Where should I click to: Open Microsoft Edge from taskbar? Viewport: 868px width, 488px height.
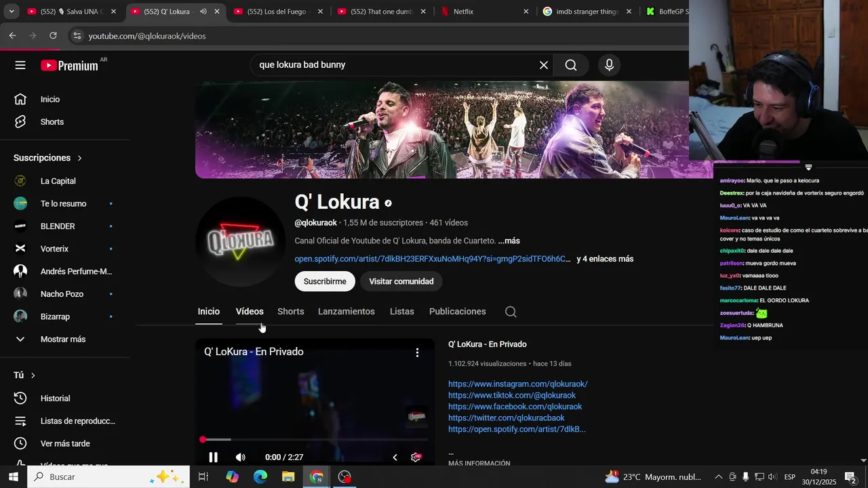(260, 477)
